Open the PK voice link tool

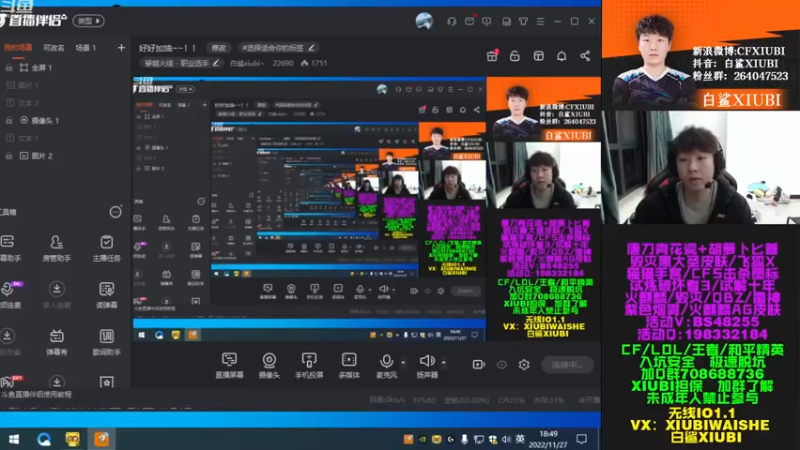(9, 294)
